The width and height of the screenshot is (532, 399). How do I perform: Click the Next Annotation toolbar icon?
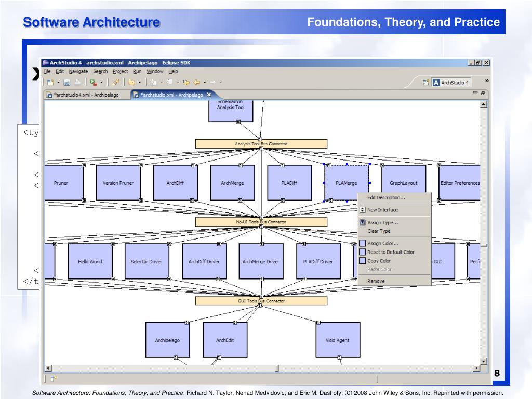(153, 82)
